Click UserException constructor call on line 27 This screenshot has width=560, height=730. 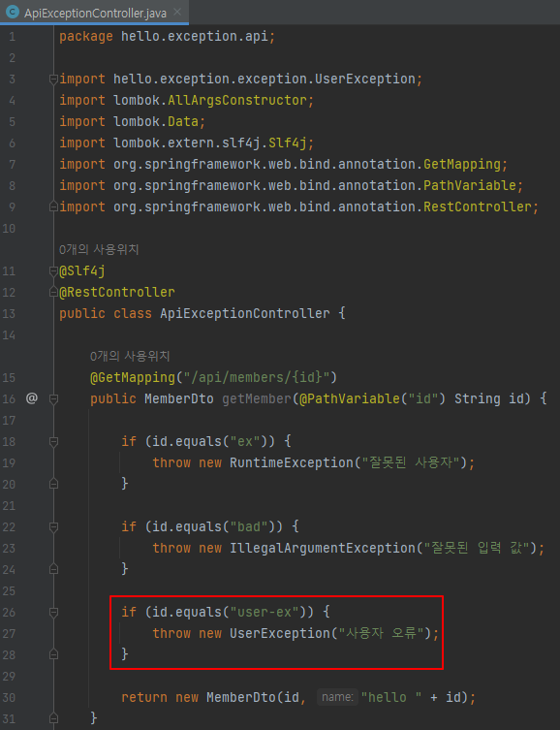280,634
